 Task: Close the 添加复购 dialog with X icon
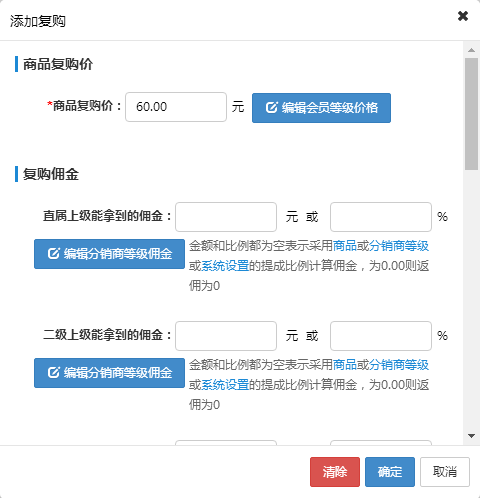click(463, 16)
